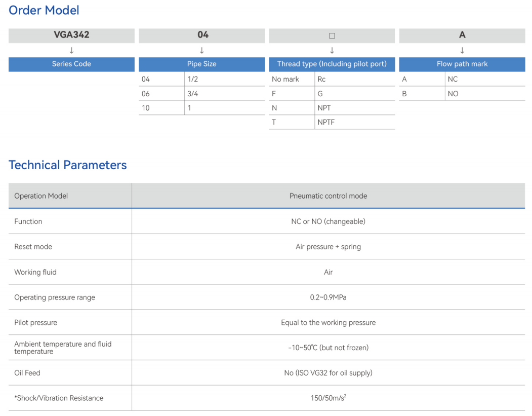The height and width of the screenshot is (416, 532).
Task: Select pipe size value 1/2
Action: point(193,79)
